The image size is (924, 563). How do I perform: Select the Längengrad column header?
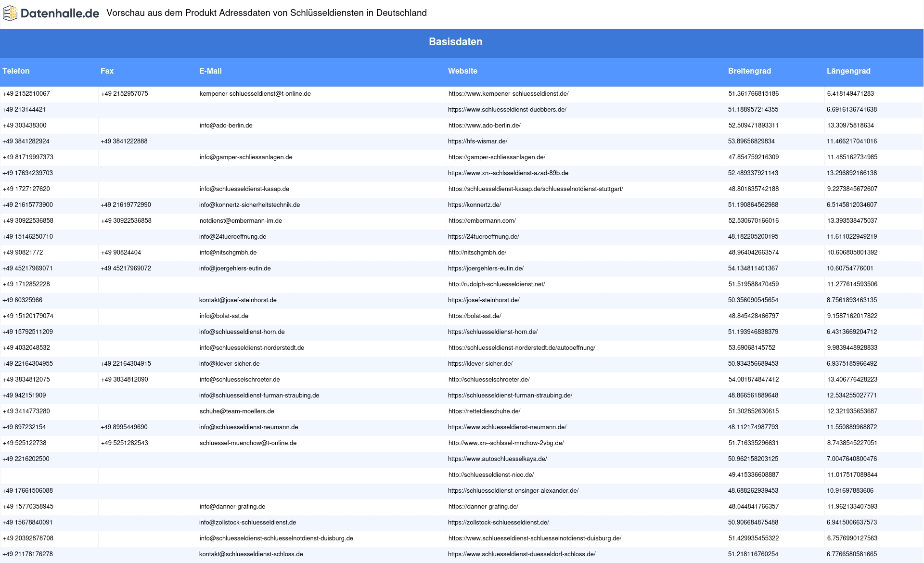848,71
